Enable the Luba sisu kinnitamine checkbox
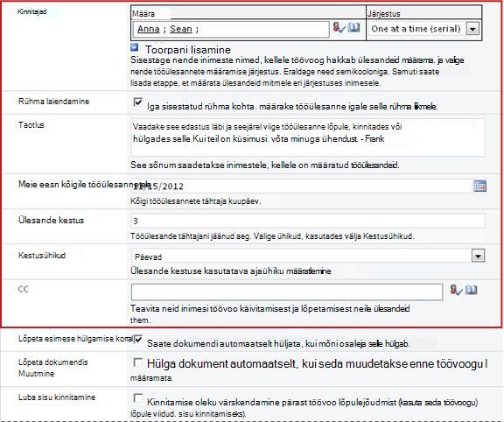Viewport: 504px width, 422px height. click(x=138, y=398)
